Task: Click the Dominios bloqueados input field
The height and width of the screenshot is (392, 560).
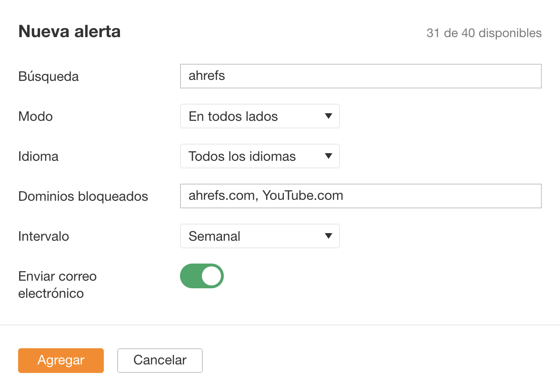Action: pyautogui.click(x=360, y=196)
